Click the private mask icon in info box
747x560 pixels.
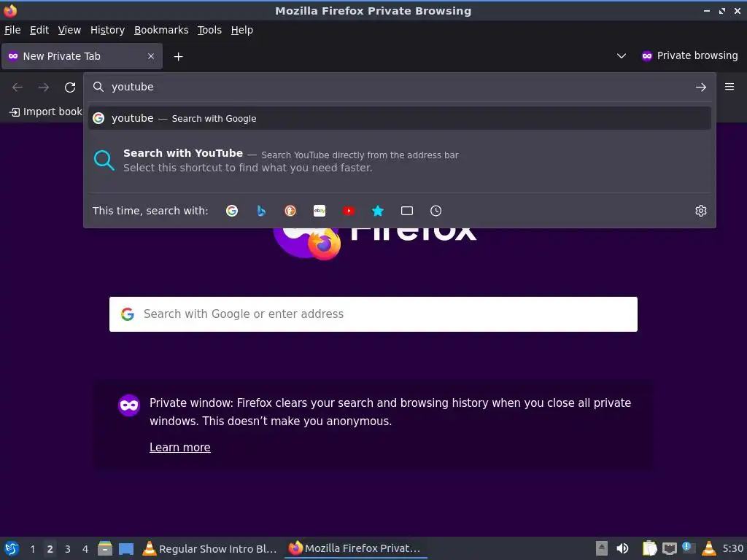(129, 405)
